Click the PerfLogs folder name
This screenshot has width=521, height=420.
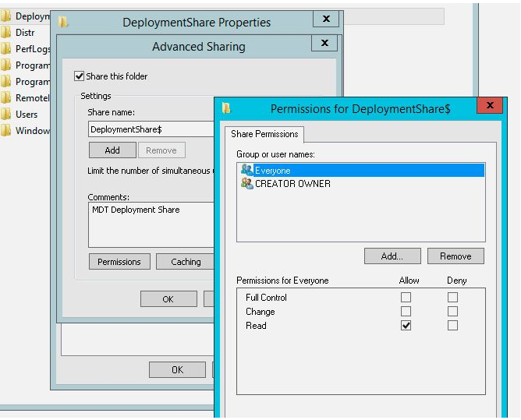[x=33, y=49]
